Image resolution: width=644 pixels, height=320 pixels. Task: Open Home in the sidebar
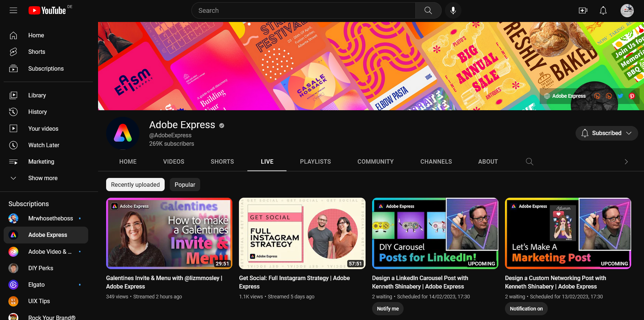48,35
